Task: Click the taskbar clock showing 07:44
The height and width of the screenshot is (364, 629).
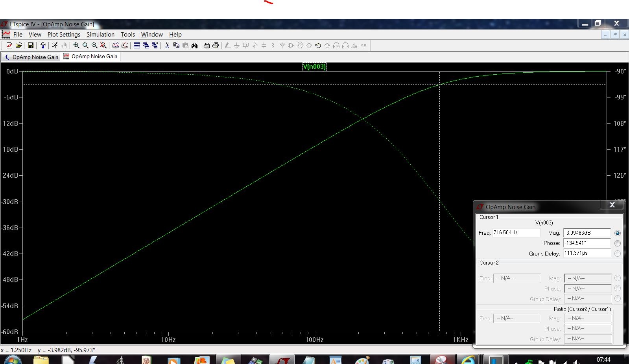Action: point(603,359)
